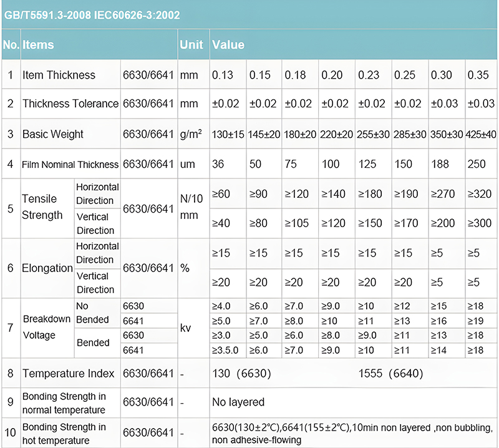Click 'Bonding Strength in hot temperature' label
The image size is (499, 448).
point(64,434)
